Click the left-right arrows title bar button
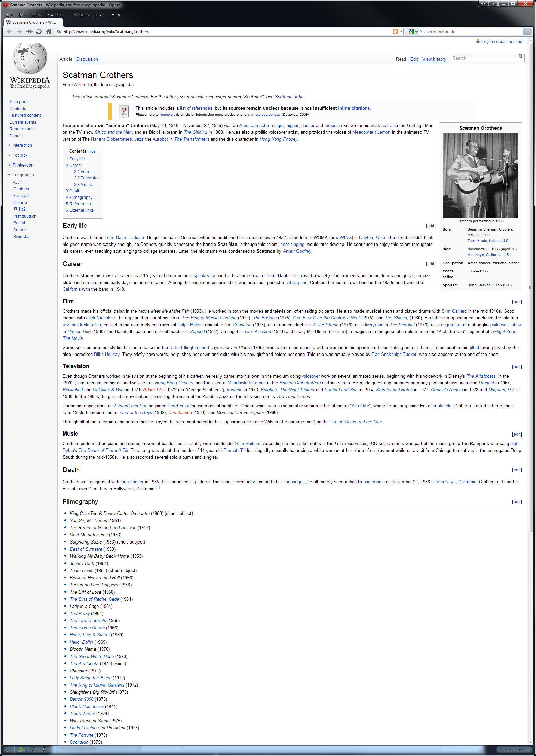This screenshot has height=756, width=536. pos(483,4)
